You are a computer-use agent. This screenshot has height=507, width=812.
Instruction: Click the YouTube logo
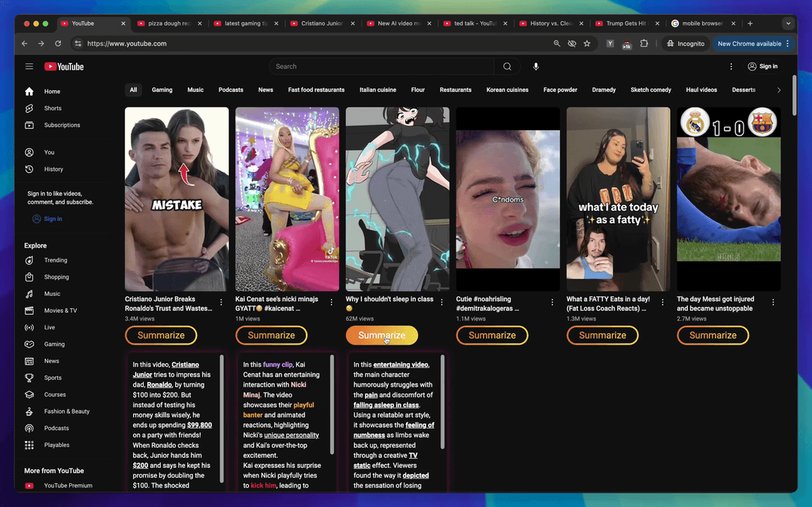click(x=64, y=66)
